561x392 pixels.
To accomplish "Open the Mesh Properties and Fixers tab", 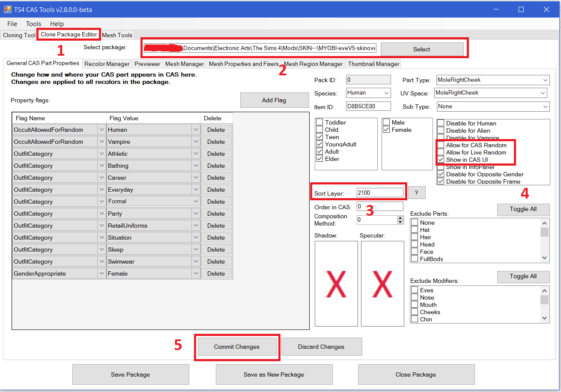I will point(244,64).
